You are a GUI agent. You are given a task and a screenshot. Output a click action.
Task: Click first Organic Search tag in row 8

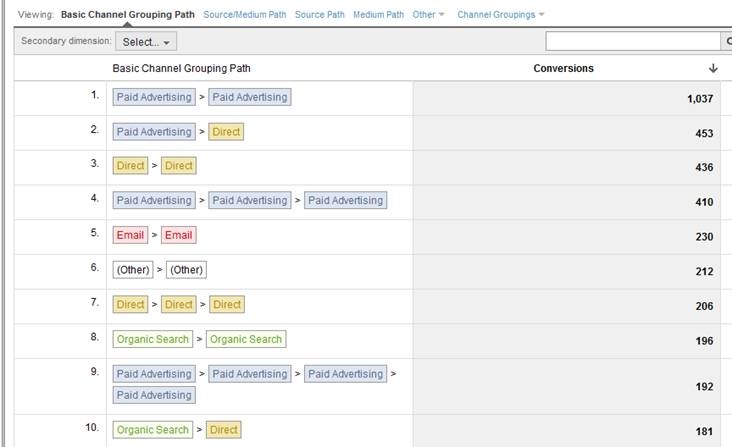pos(152,339)
